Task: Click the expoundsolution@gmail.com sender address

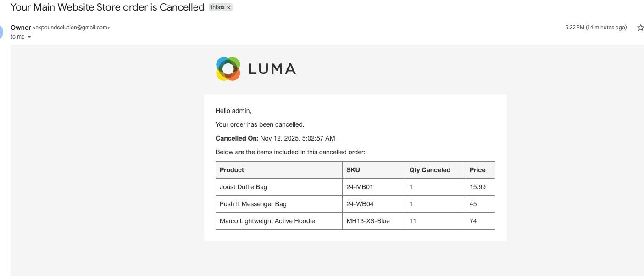Action: click(x=72, y=28)
